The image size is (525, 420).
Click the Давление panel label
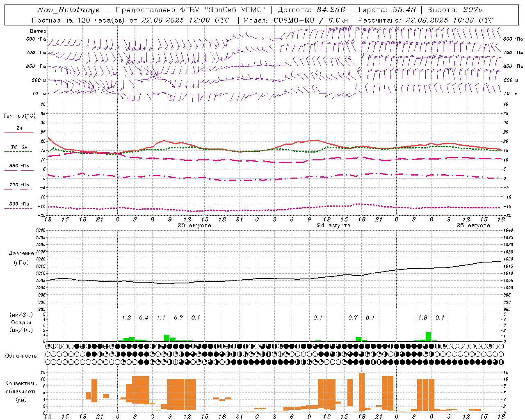point(21,253)
